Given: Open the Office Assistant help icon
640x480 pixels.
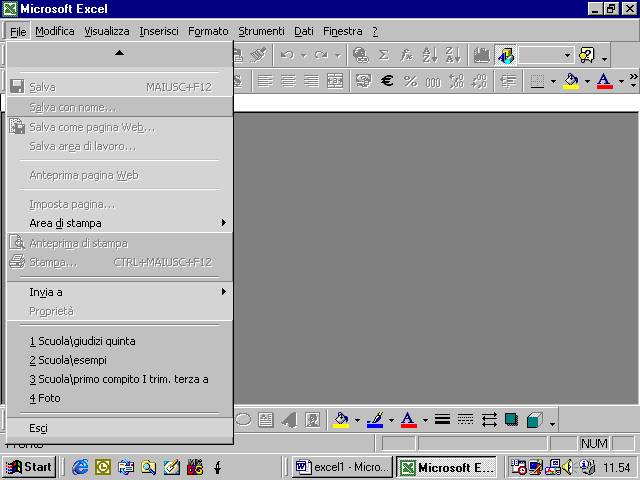Looking at the screenshot, I should (587, 55).
